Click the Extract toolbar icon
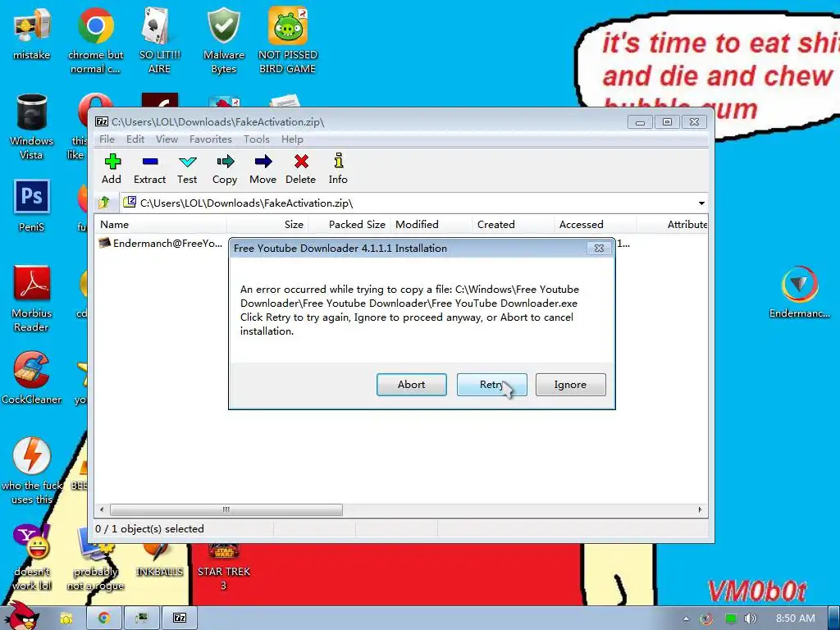Viewport: 840px width, 630px height. tap(149, 168)
